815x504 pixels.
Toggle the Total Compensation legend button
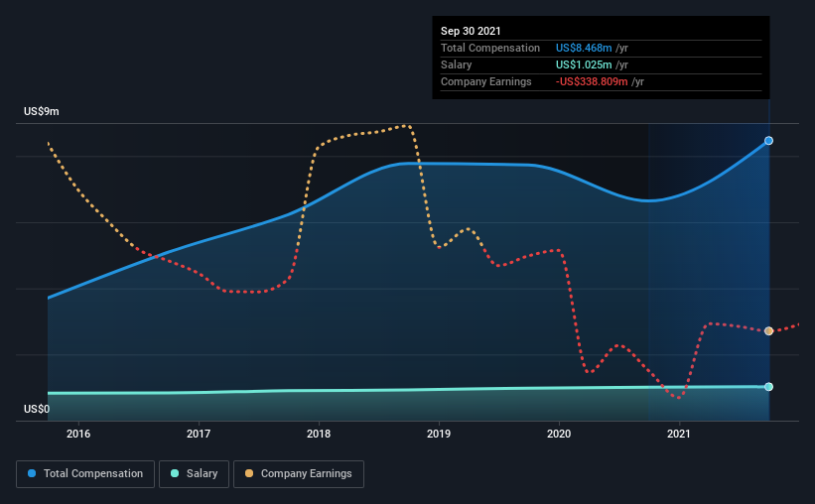pos(85,474)
